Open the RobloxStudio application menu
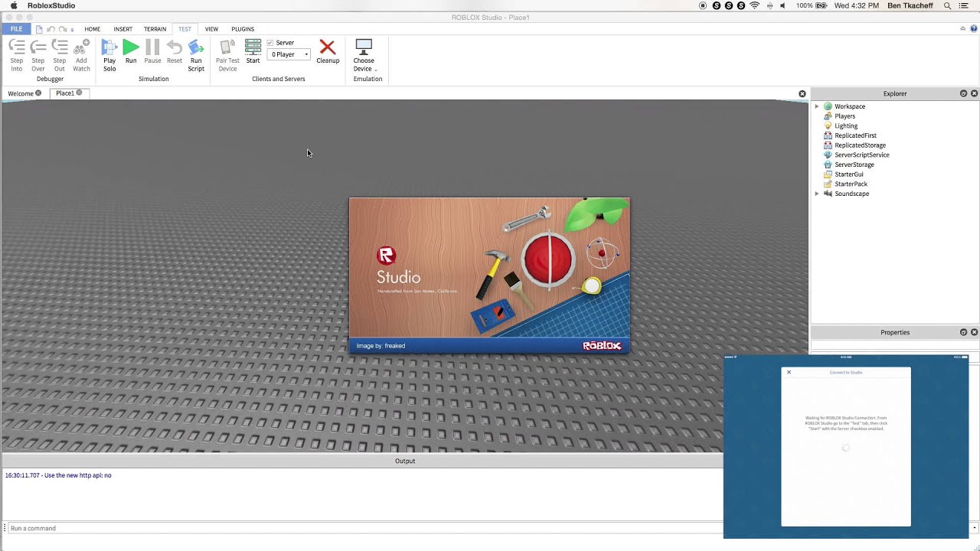Screen dimensions: 980x551 [x=51, y=5]
